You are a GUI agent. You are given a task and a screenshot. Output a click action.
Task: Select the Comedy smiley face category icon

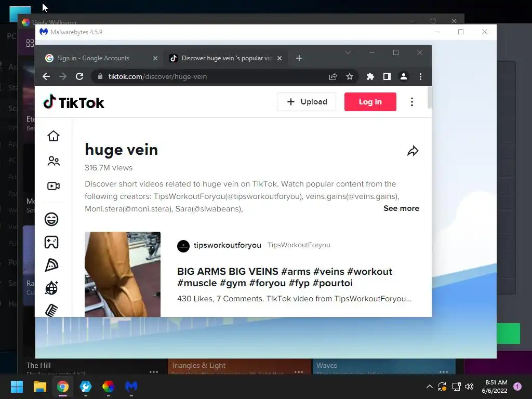(51, 219)
